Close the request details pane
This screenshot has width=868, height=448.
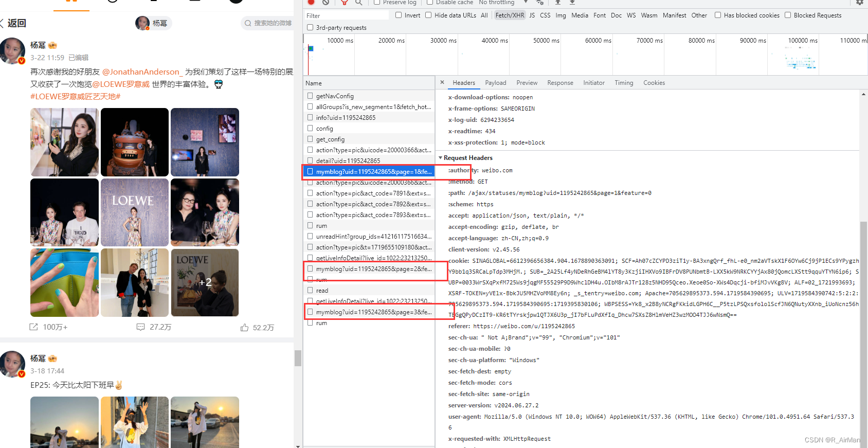442,82
